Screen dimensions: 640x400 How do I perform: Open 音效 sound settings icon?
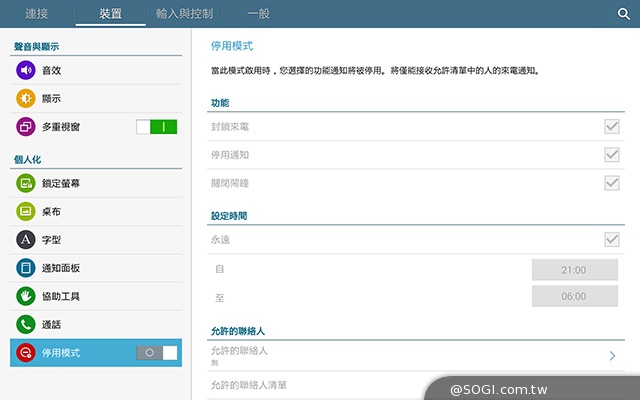pos(25,71)
